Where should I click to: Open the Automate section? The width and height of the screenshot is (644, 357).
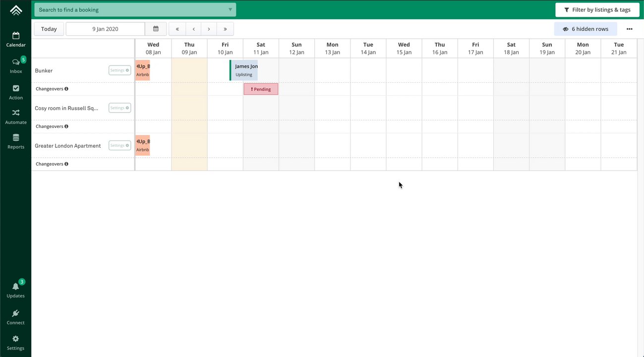(16, 117)
